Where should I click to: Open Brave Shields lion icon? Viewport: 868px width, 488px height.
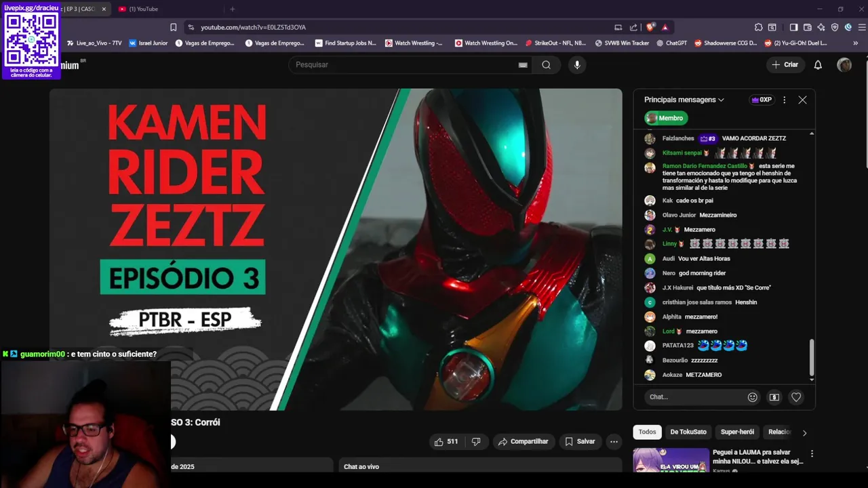pos(651,27)
